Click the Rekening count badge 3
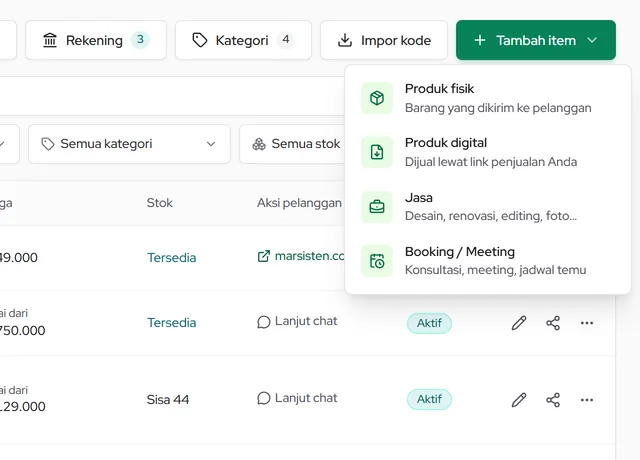 tap(140, 40)
